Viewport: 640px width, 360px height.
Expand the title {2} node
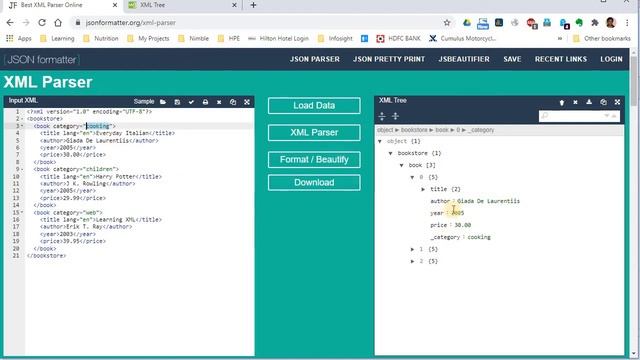423,189
